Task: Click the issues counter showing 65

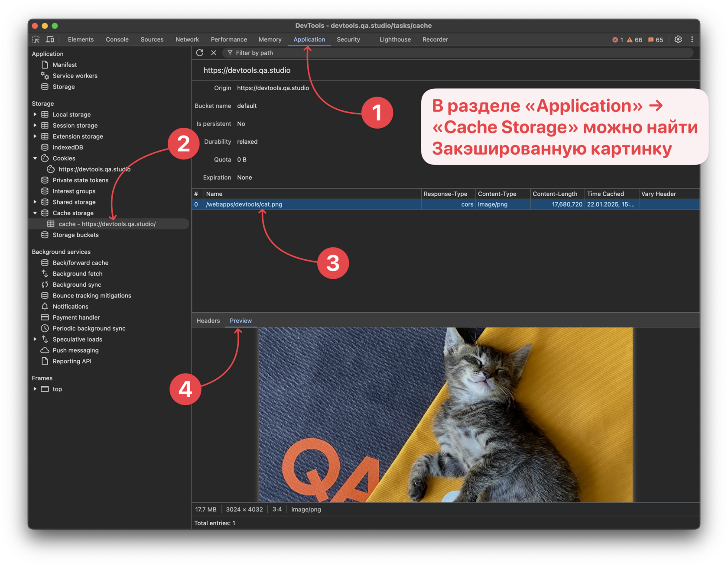Action: coord(656,40)
